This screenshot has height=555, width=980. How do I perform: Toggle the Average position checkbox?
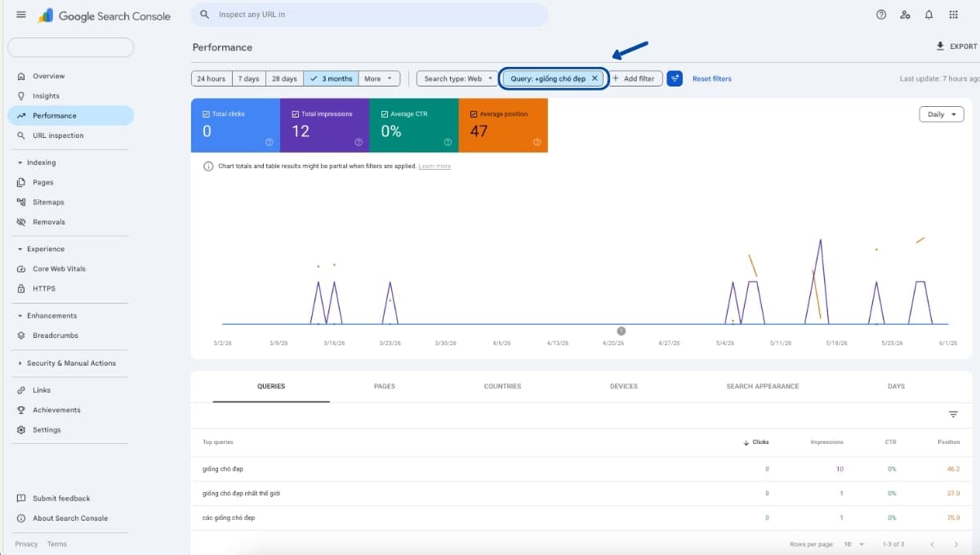[x=474, y=114]
